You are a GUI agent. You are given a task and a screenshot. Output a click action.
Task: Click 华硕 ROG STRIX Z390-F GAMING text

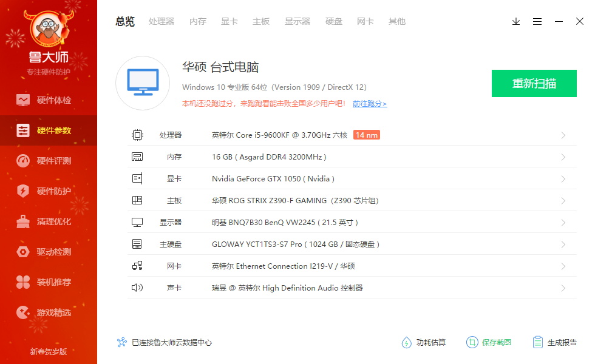(x=295, y=201)
